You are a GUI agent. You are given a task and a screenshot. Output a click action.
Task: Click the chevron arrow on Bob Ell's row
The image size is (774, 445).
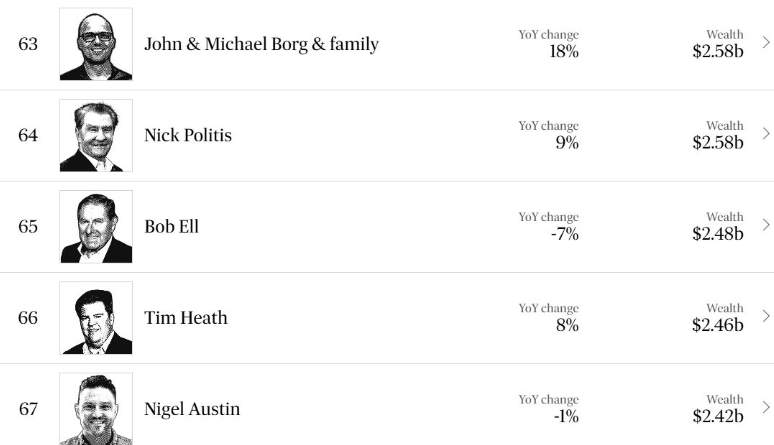[766, 225]
